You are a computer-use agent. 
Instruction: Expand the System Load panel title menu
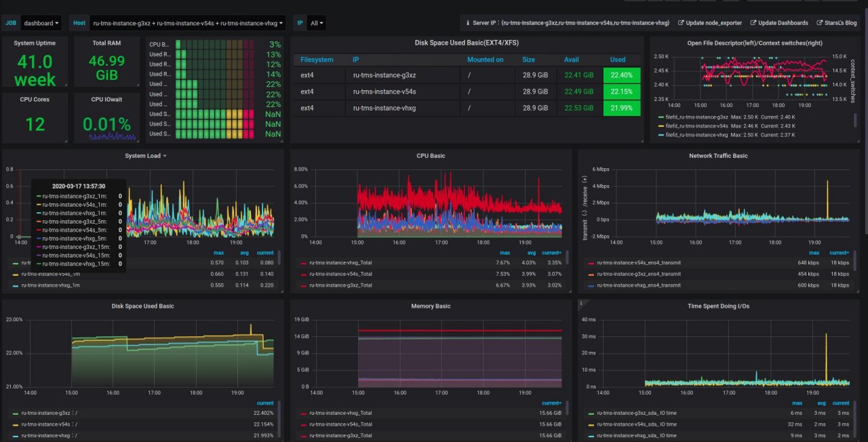pyautogui.click(x=146, y=156)
